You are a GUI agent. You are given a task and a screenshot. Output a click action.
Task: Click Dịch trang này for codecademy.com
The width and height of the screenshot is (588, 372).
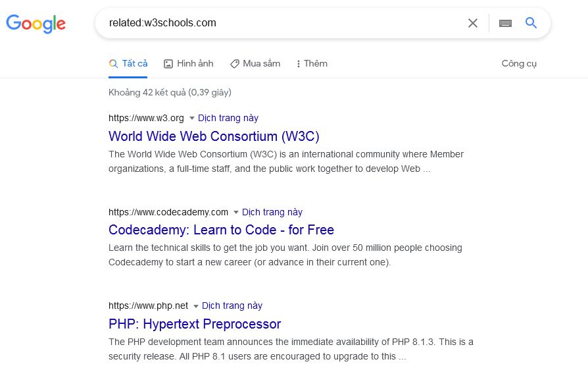(x=272, y=212)
